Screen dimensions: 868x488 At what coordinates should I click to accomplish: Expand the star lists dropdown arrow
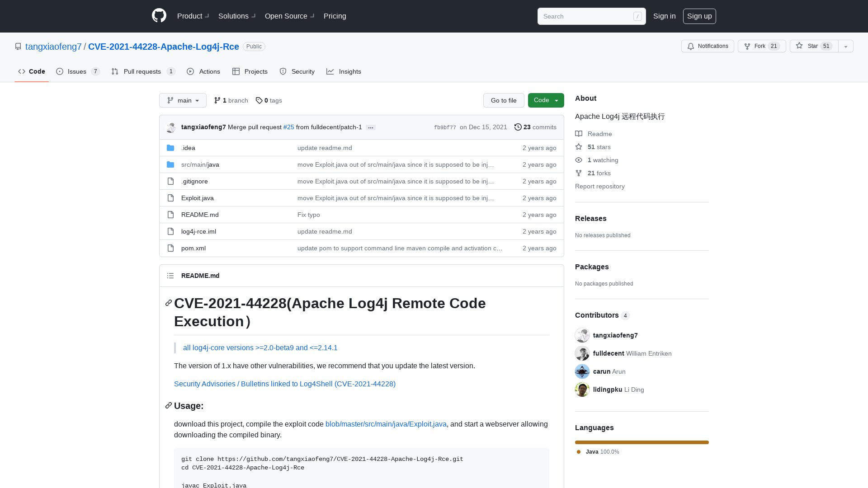tap(846, 46)
